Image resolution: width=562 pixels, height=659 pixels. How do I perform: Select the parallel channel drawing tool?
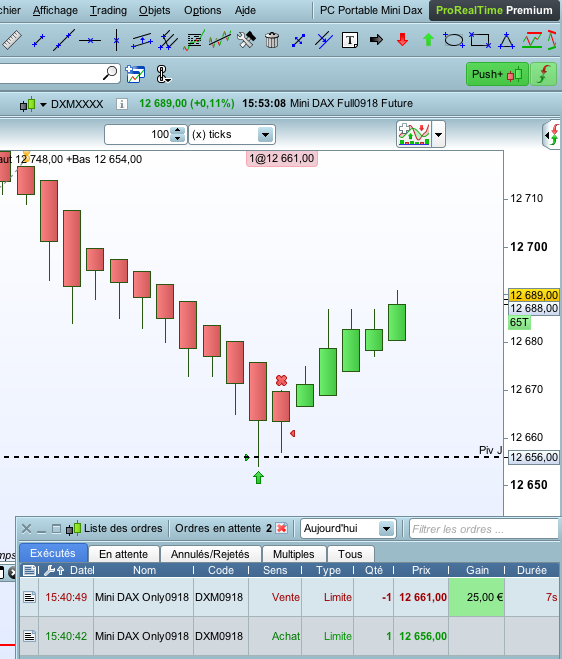(x=142, y=40)
